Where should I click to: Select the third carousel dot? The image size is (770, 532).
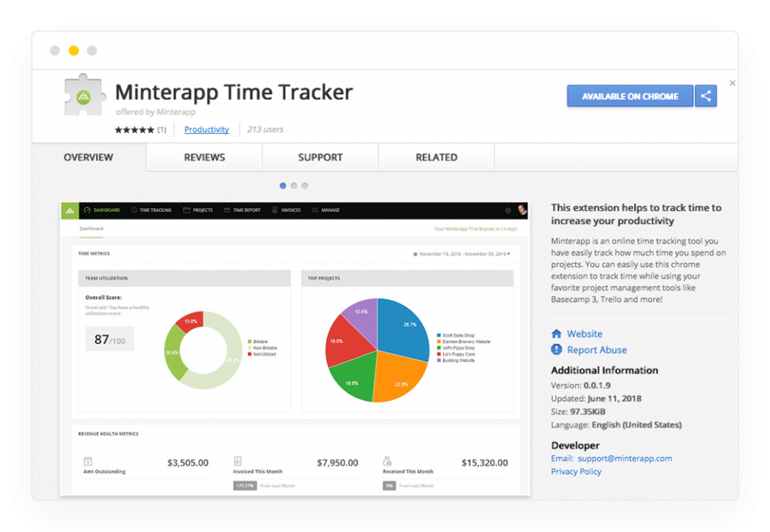tap(305, 186)
